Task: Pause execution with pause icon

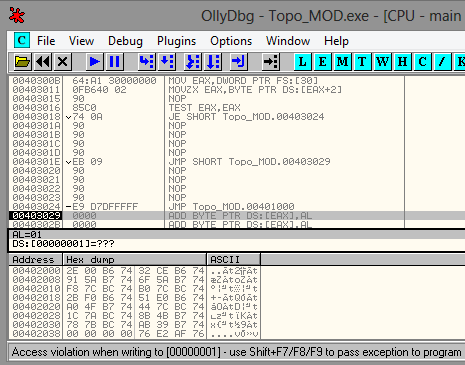Action: (x=114, y=62)
